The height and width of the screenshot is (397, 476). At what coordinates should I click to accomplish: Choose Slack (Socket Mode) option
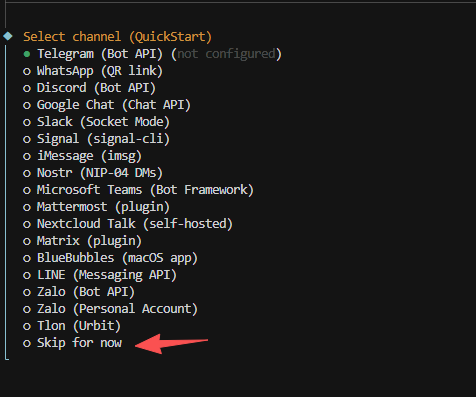[x=96, y=122]
